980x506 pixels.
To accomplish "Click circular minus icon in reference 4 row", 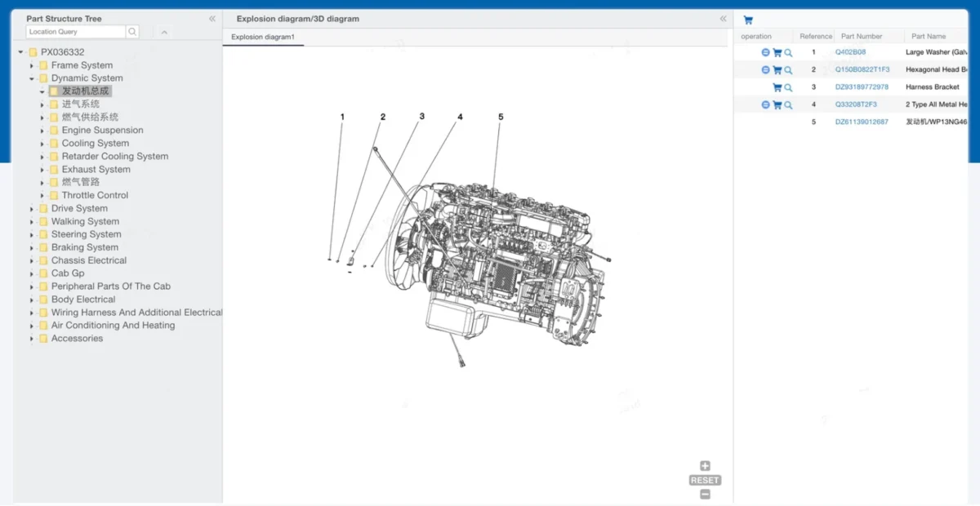I will 765,104.
